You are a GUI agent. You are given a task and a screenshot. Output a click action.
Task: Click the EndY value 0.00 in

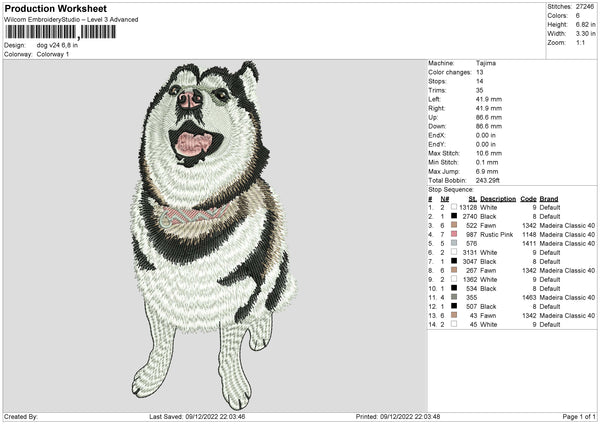(486, 144)
